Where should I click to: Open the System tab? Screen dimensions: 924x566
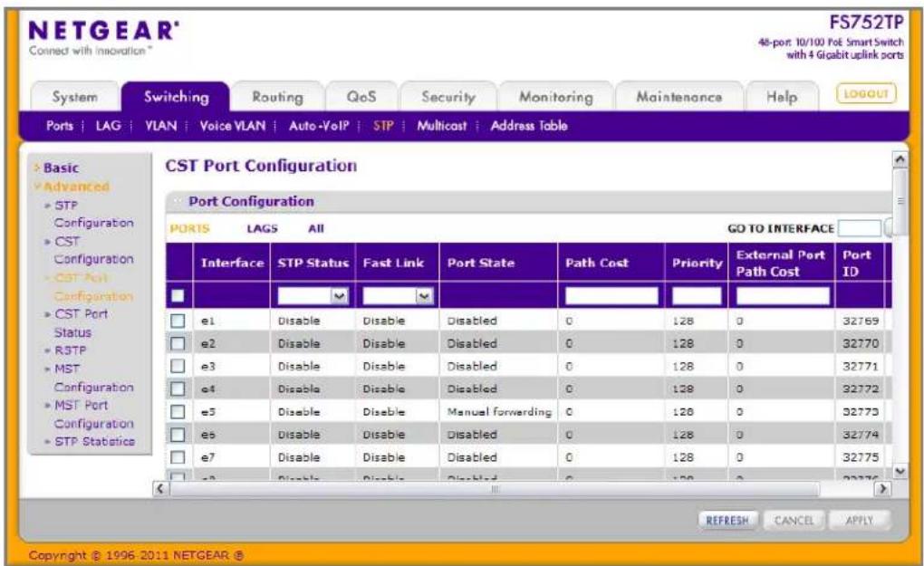(x=75, y=97)
